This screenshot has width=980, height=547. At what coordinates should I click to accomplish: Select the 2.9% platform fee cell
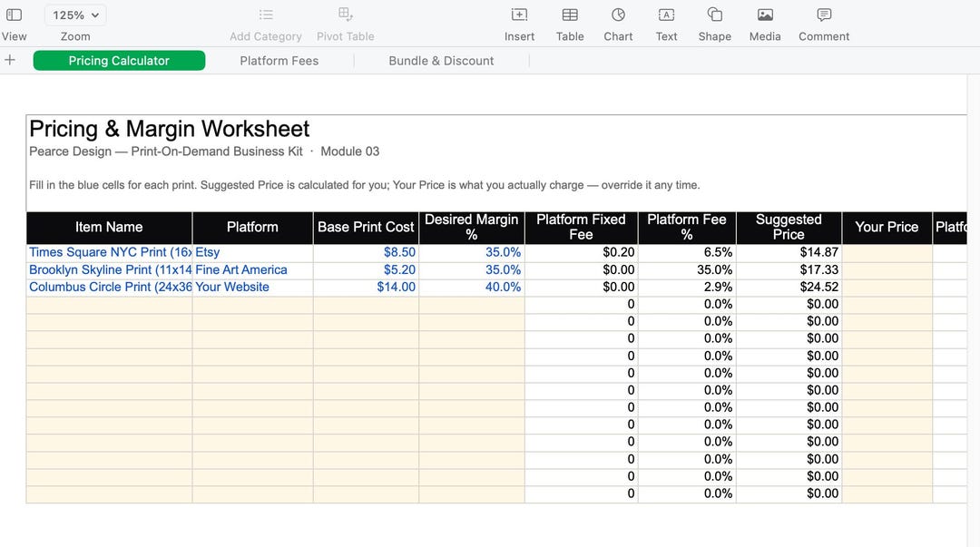tap(687, 287)
